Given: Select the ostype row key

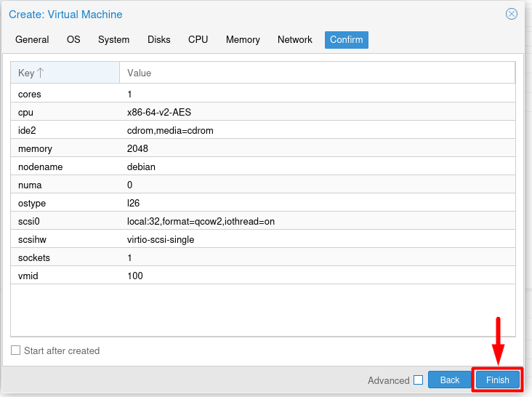Looking at the screenshot, I should pos(32,204).
